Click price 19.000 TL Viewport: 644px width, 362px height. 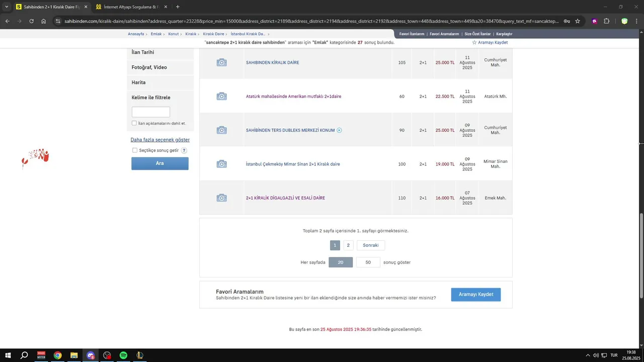click(445, 164)
